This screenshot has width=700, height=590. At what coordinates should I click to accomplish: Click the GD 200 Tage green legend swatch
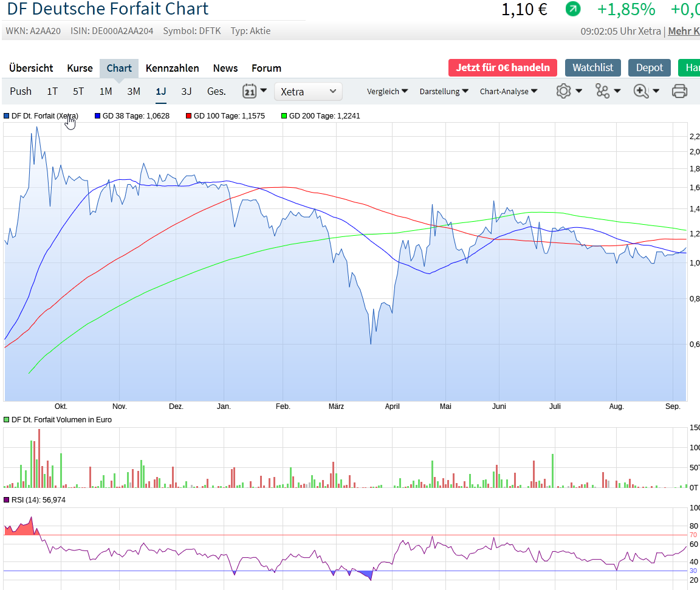click(284, 116)
